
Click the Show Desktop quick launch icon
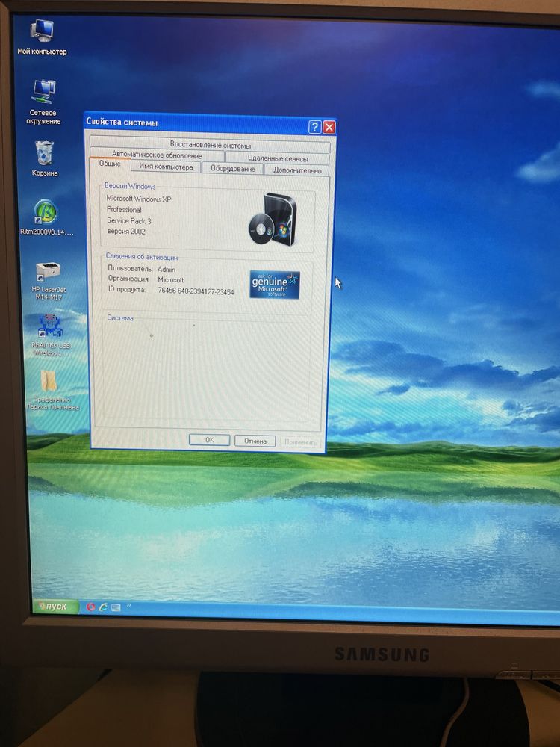[x=115, y=607]
